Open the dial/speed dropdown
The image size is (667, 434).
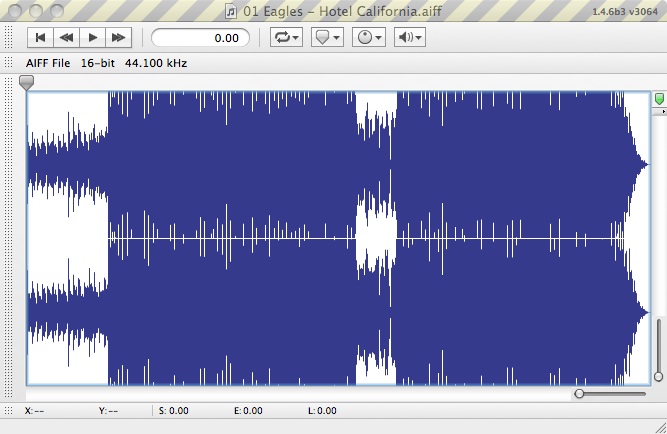tap(368, 37)
